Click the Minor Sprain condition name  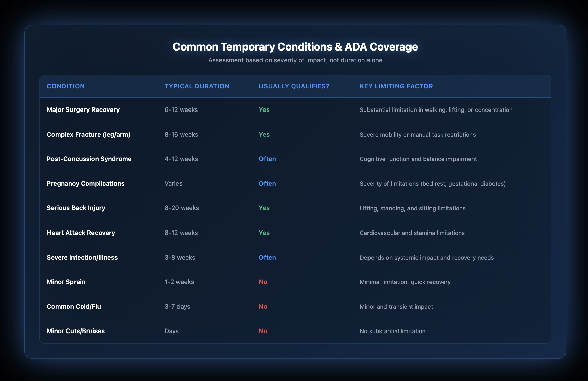tap(66, 282)
